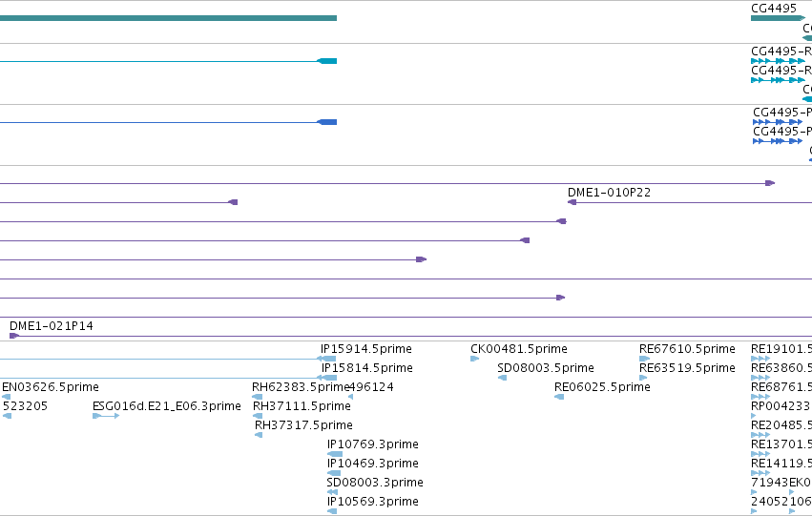Click the RH37317.5prime EST label

pyautogui.click(x=304, y=425)
